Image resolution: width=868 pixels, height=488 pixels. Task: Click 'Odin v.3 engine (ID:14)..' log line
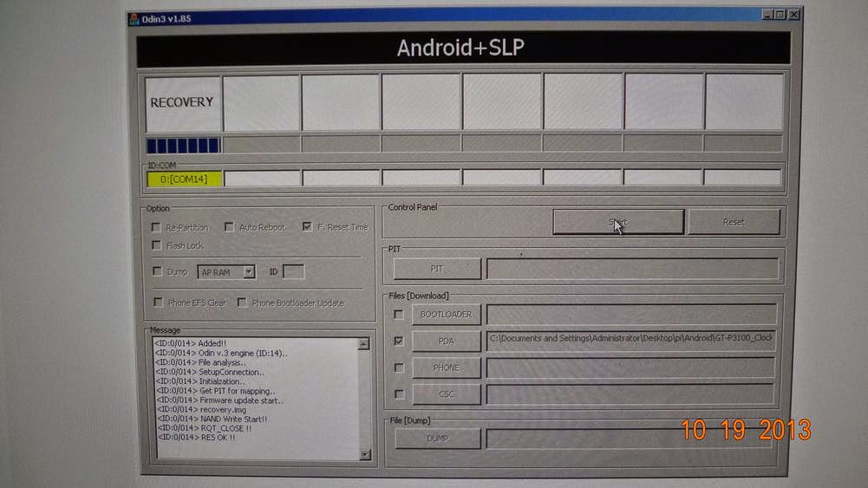(221, 353)
